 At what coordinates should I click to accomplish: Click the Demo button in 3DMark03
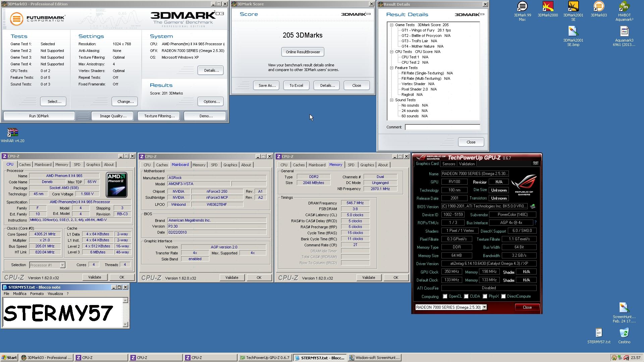click(x=205, y=116)
